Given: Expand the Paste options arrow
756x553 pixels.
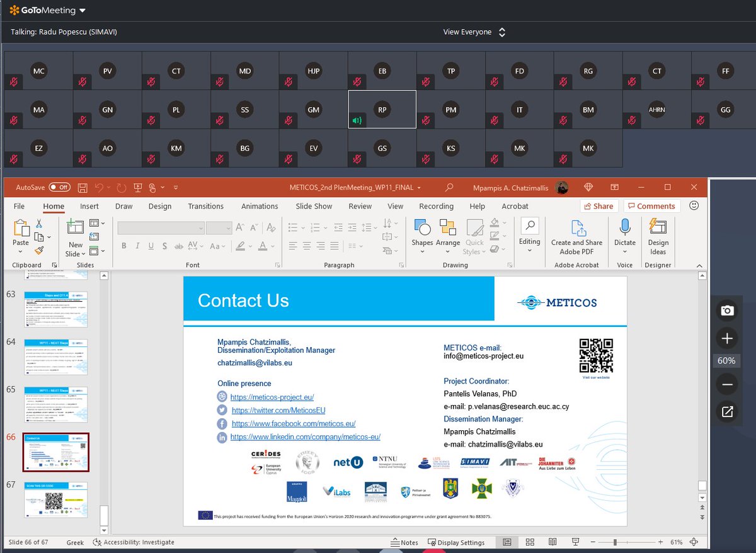Looking at the screenshot, I should pyautogui.click(x=21, y=253).
